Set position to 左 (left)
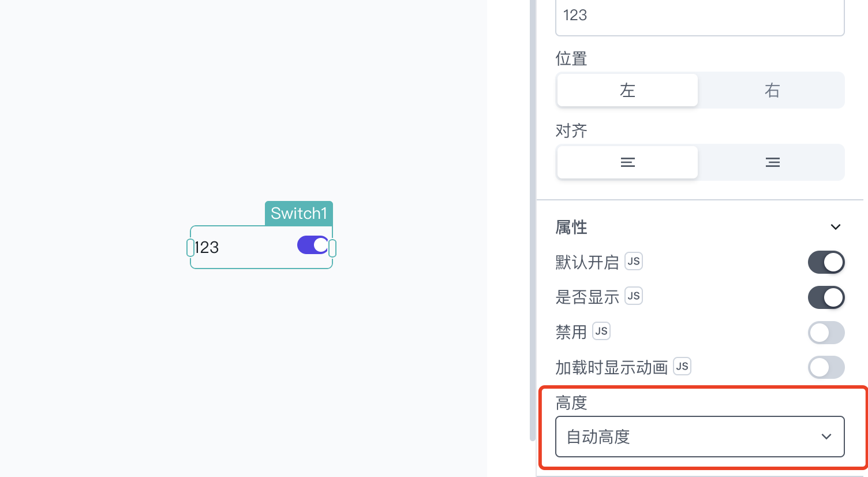The width and height of the screenshot is (868, 477). 627,90
